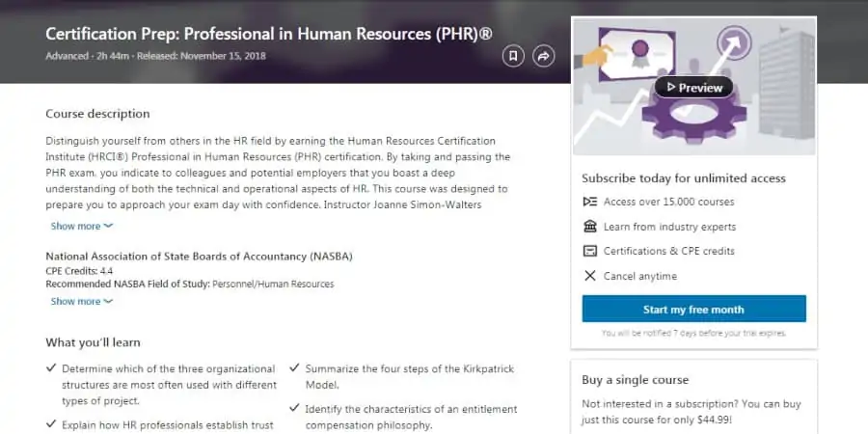Screen dimensions: 868x434
Task: Select the course title heading
Action: point(268,34)
